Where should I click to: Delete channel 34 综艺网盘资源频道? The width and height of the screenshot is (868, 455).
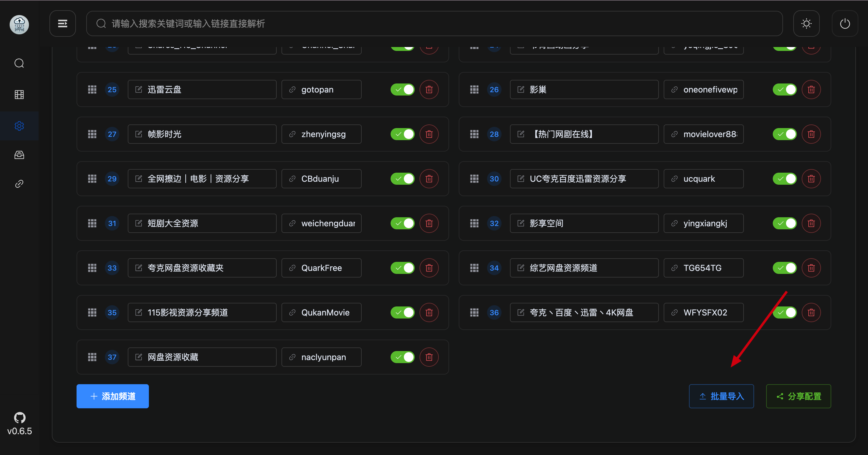pos(811,268)
